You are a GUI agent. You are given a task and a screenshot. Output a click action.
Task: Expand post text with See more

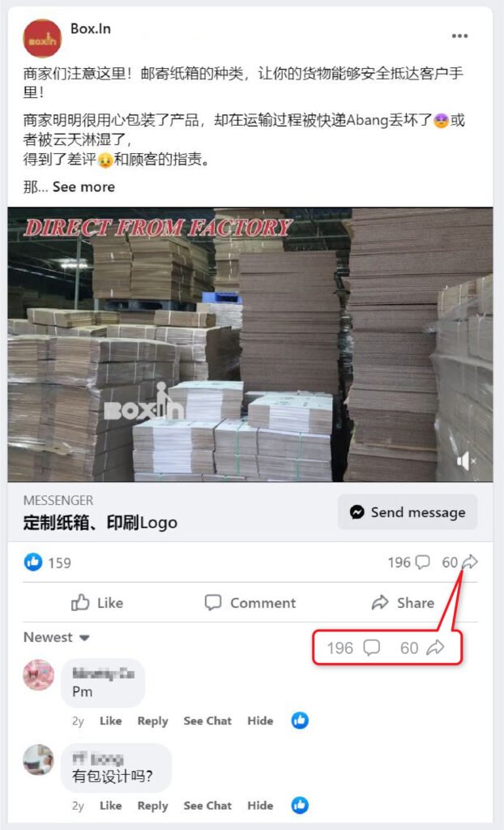[x=83, y=187]
